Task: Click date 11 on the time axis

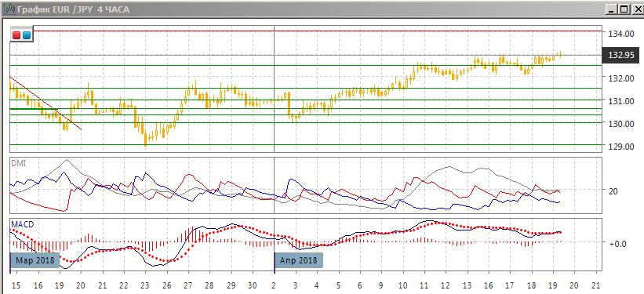Action: tap(424, 285)
